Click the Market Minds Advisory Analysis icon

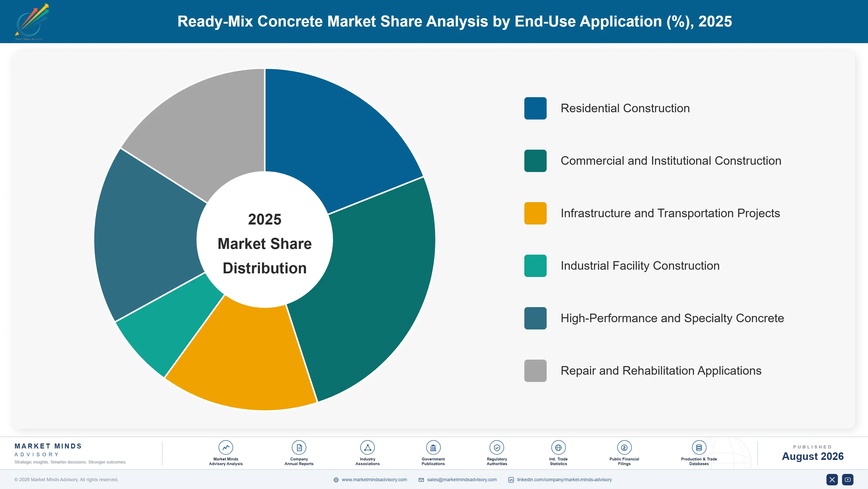tap(226, 447)
